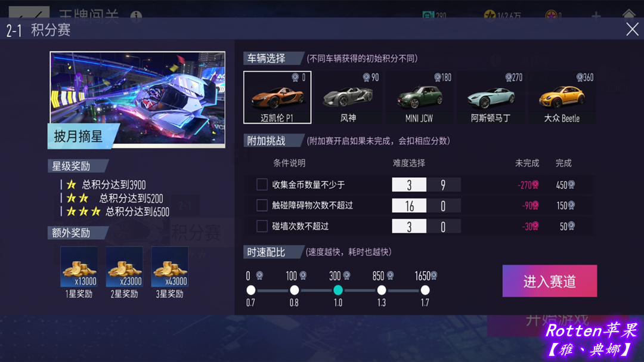View the 披月摘星 track preview image
Screen dimensions: 644x362
(x=137, y=100)
